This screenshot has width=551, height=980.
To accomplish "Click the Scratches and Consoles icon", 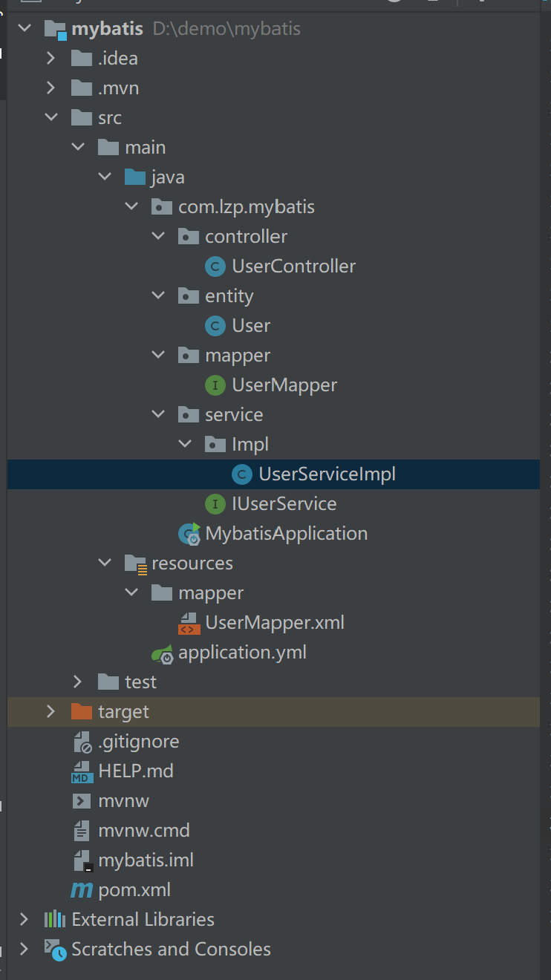I will click(x=54, y=950).
